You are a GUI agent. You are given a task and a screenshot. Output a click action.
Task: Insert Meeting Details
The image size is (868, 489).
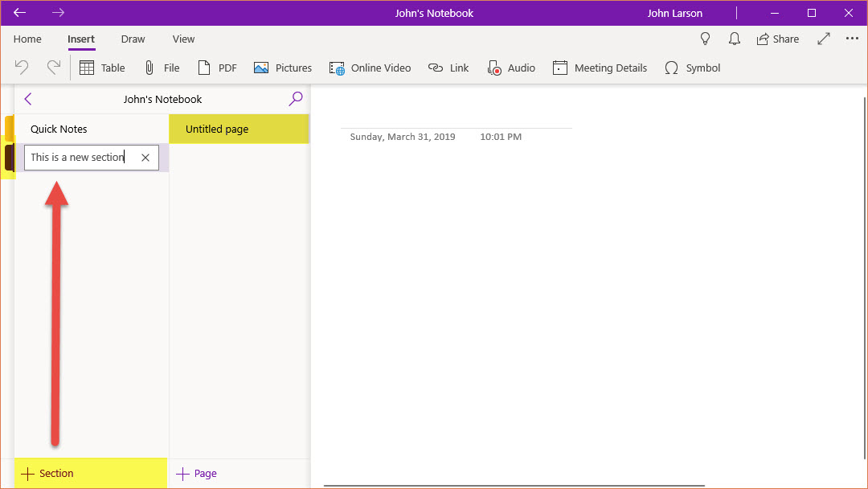point(600,68)
